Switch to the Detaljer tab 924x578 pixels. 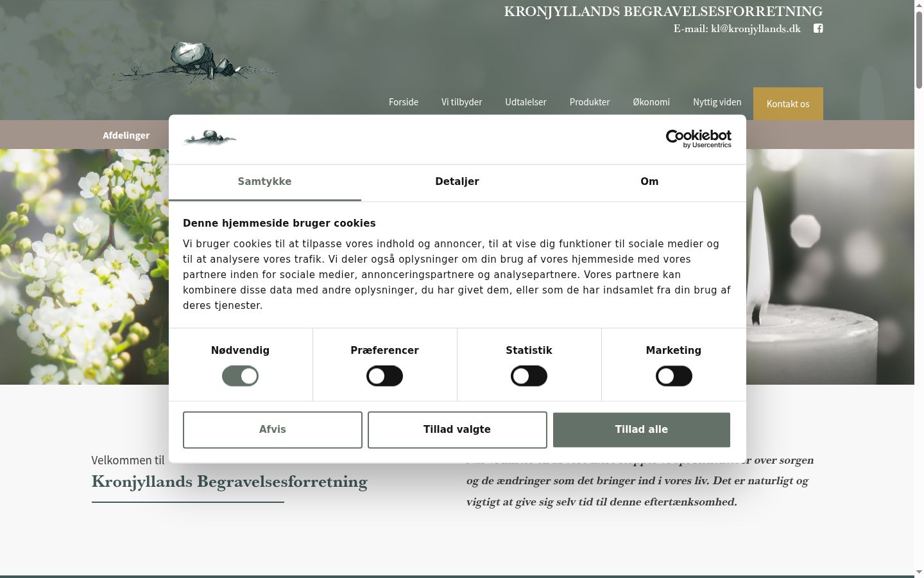point(457,182)
